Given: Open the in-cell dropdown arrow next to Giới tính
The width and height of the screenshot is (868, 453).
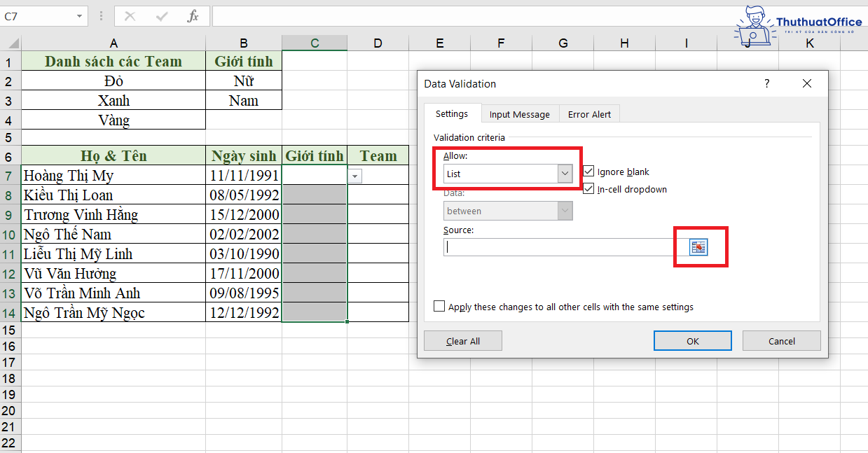Looking at the screenshot, I should [354, 176].
